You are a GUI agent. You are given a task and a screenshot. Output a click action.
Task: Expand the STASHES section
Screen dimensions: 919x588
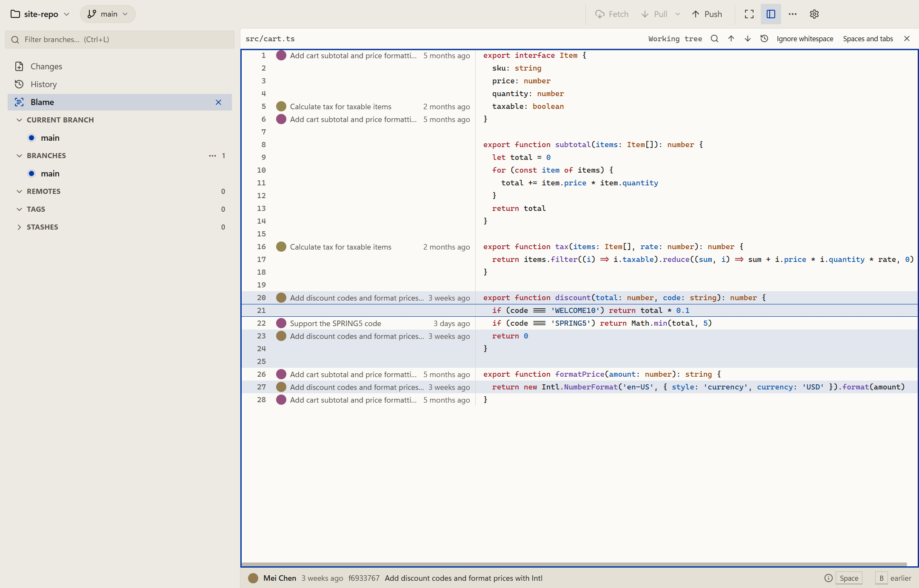(19, 227)
